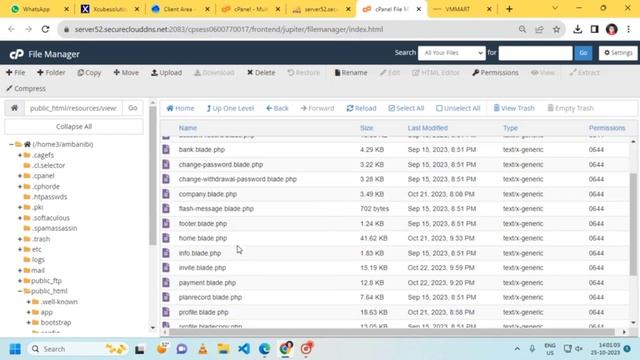Viewport: 640px width, 360px height.
Task: Navigate to Home in the file pane
Action: [180, 108]
